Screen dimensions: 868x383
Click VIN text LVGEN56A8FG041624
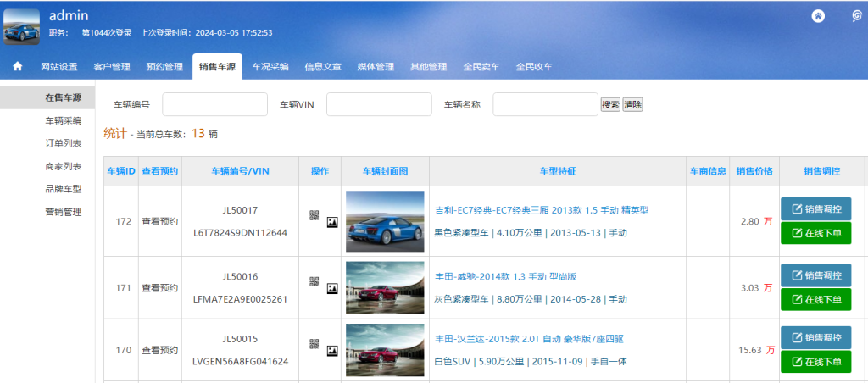240,362
